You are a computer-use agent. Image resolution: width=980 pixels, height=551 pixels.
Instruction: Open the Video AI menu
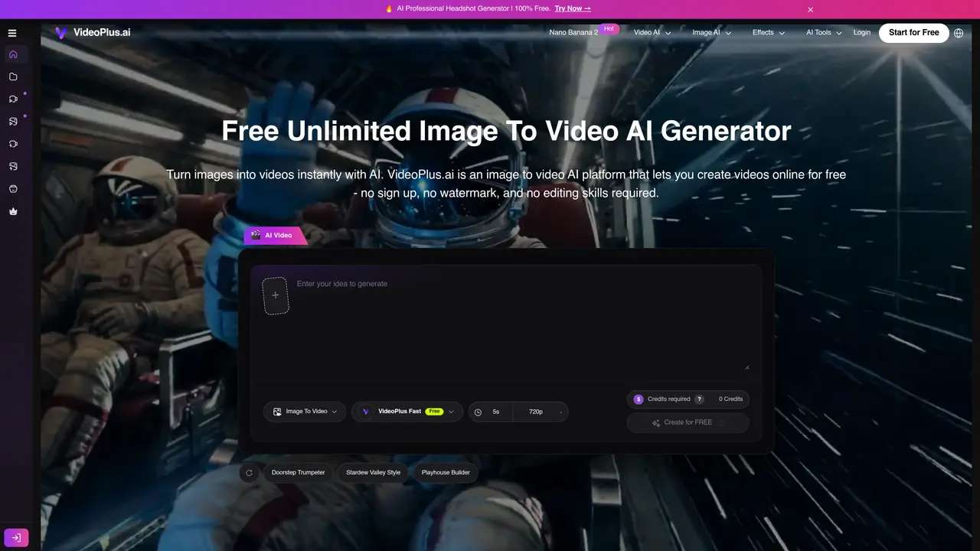coord(652,33)
